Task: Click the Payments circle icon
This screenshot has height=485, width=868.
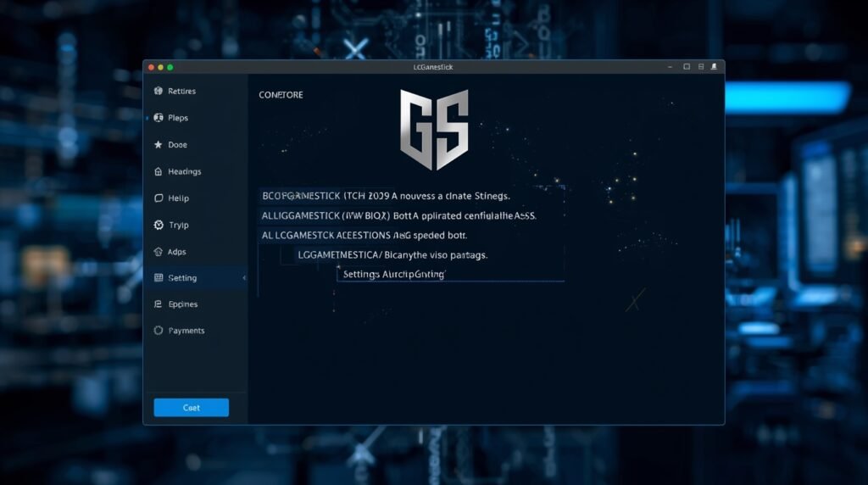Action: tap(158, 331)
